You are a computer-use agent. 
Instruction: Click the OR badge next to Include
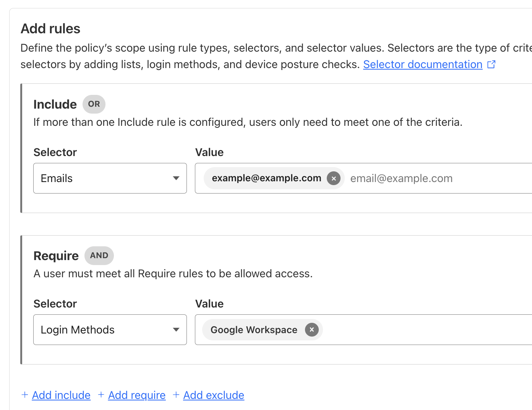point(94,104)
